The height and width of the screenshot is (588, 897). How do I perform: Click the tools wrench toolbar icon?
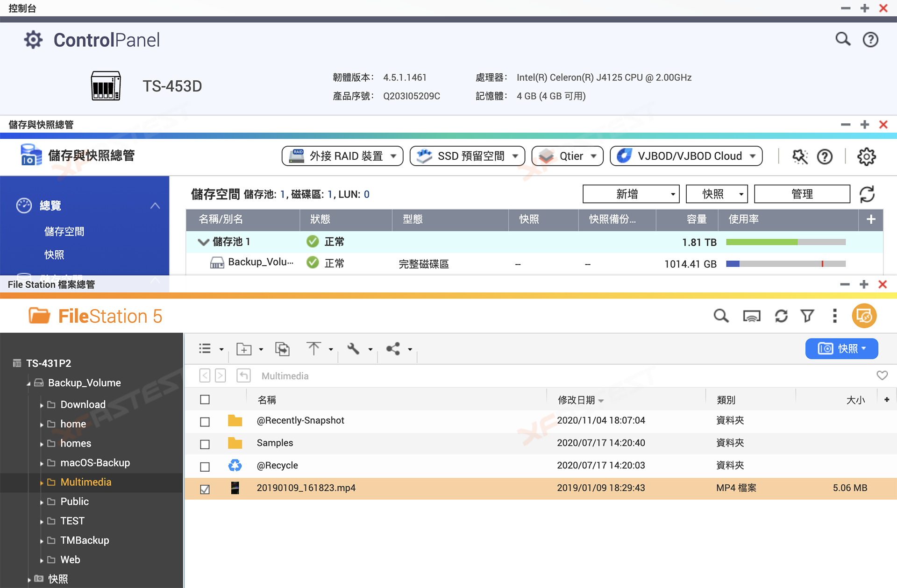click(353, 348)
